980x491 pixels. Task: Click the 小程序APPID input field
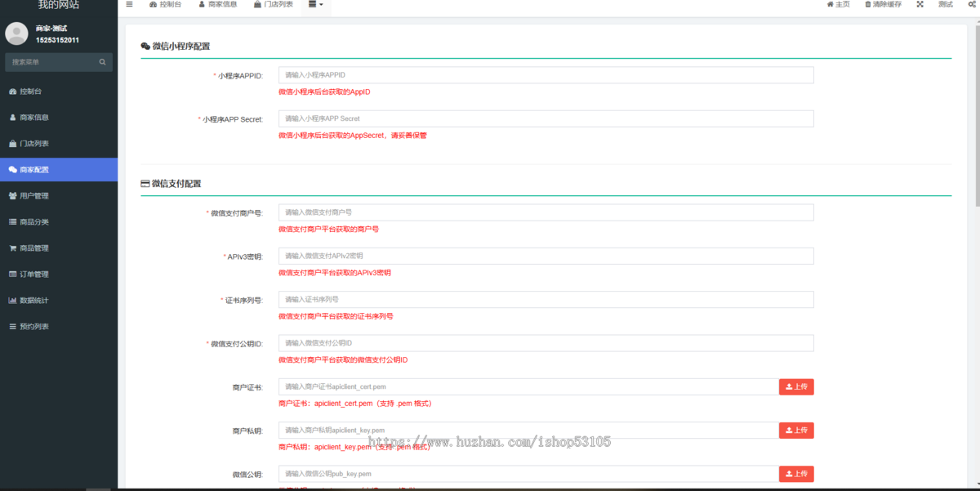tap(546, 75)
